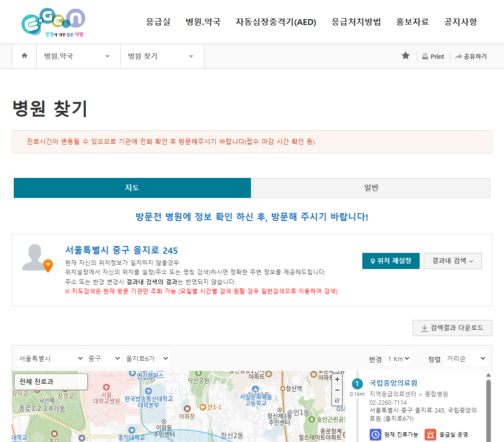Open 자동심장충격기(AED) top menu
Image resolution: width=504 pixels, height=442 pixels.
coord(276,22)
